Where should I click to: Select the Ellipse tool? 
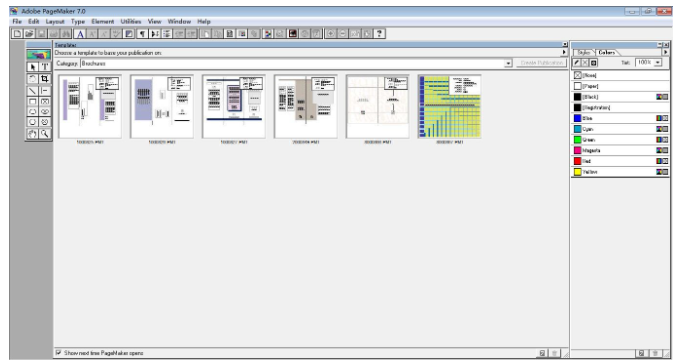33,112
